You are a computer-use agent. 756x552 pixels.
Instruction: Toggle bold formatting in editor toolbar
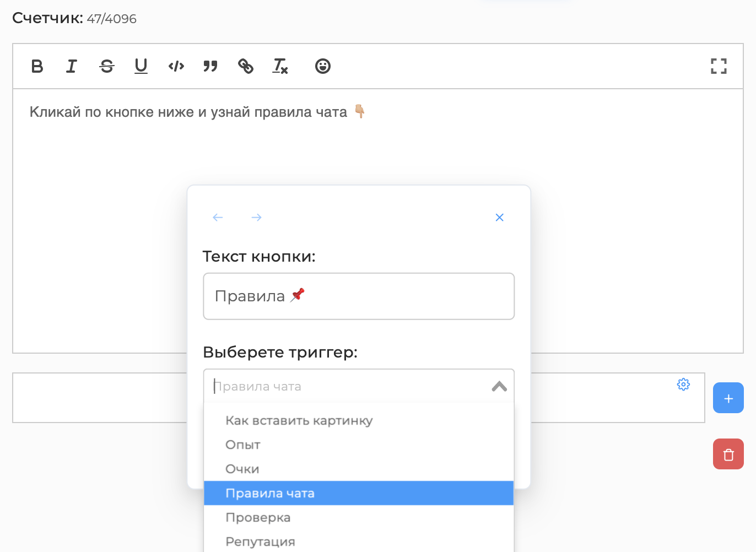(37, 66)
